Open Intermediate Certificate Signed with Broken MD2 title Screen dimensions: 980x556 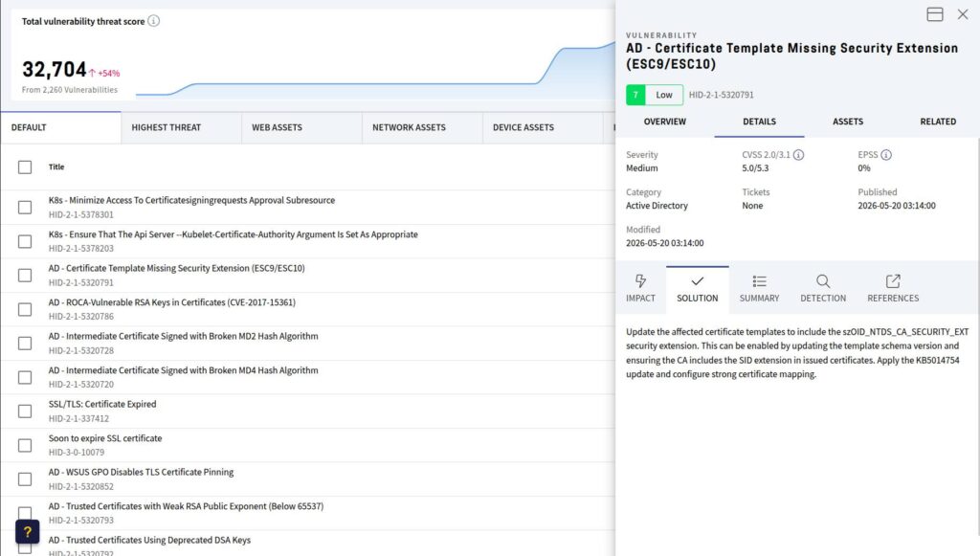(x=183, y=336)
